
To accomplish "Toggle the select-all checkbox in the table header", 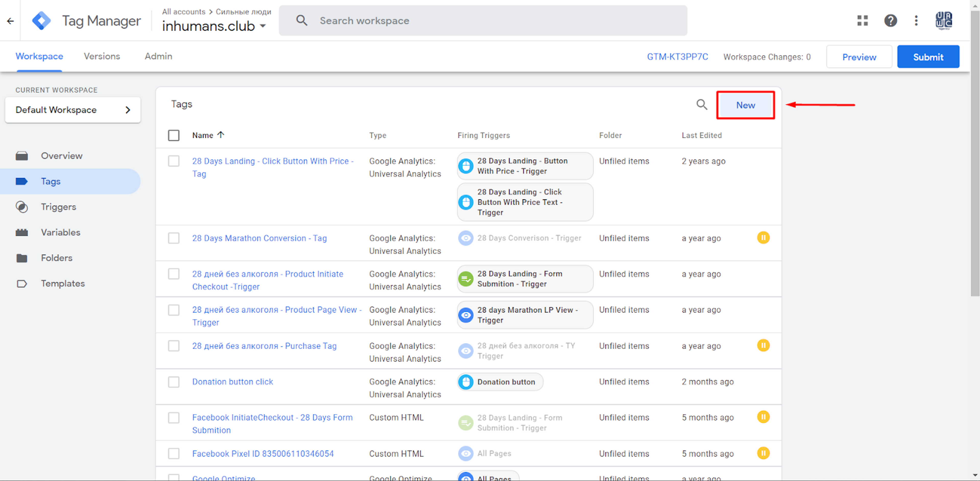I will click(x=174, y=136).
